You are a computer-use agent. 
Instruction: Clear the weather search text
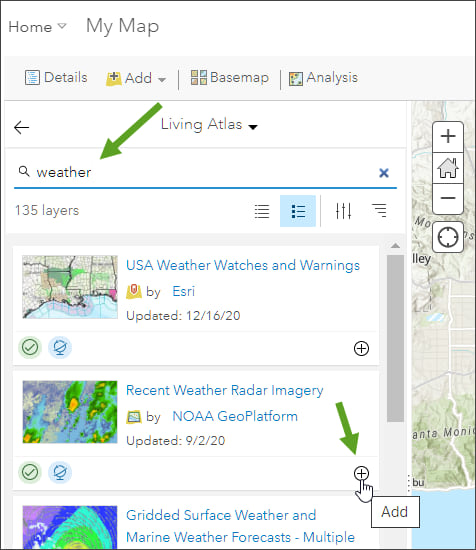[x=384, y=173]
